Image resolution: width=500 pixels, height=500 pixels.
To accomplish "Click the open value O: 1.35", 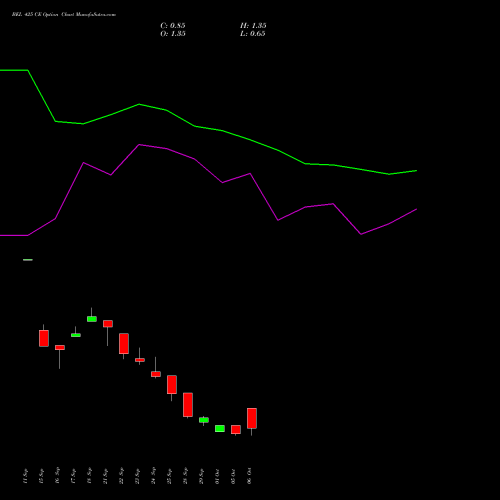I will 173,34.
